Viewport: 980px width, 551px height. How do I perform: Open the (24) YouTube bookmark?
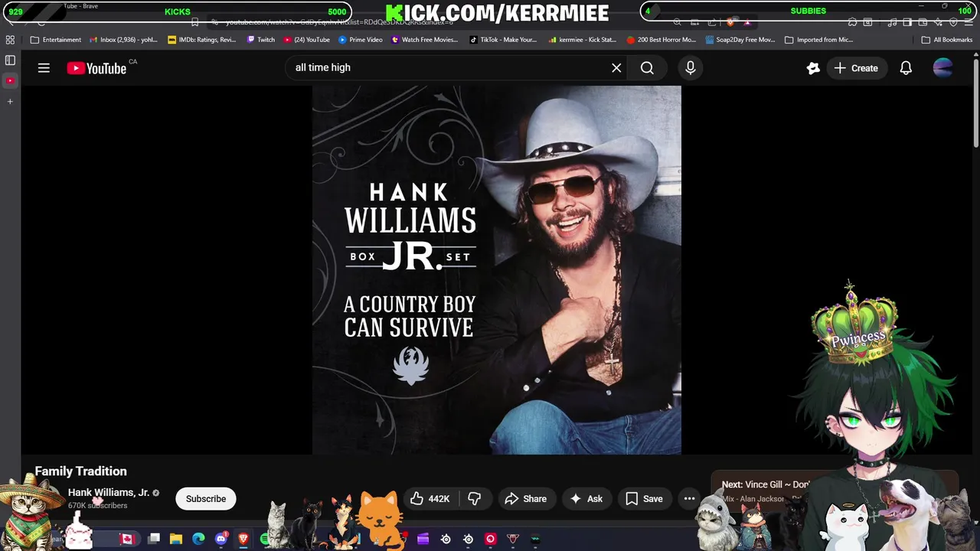click(307, 40)
